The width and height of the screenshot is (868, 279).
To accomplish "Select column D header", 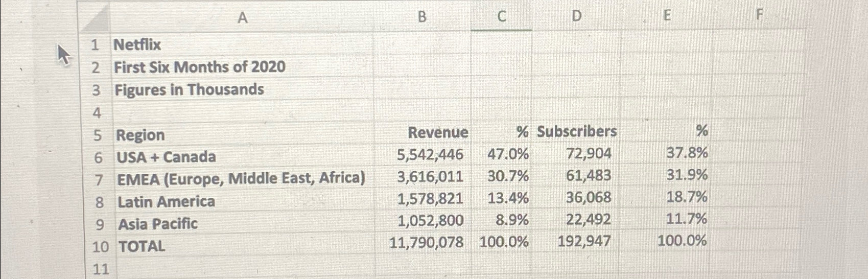I will coord(576,16).
